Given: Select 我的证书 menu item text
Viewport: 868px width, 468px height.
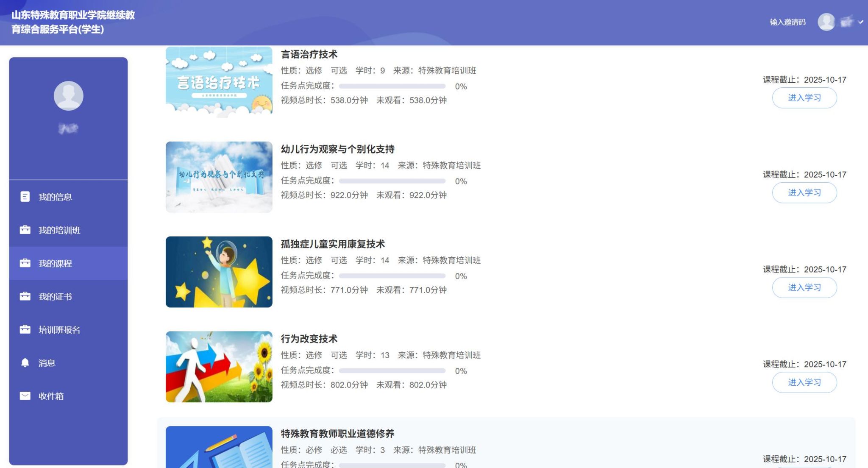Looking at the screenshot, I should tap(55, 297).
